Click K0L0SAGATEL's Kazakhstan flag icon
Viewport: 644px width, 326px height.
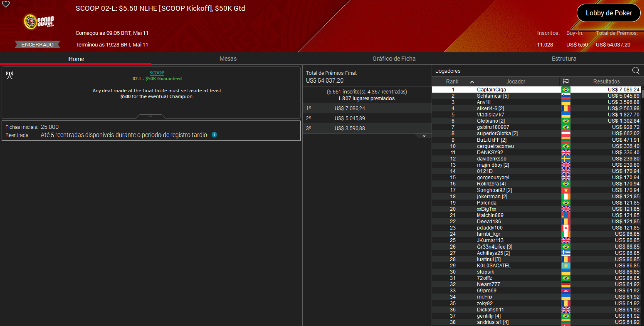tap(566, 266)
